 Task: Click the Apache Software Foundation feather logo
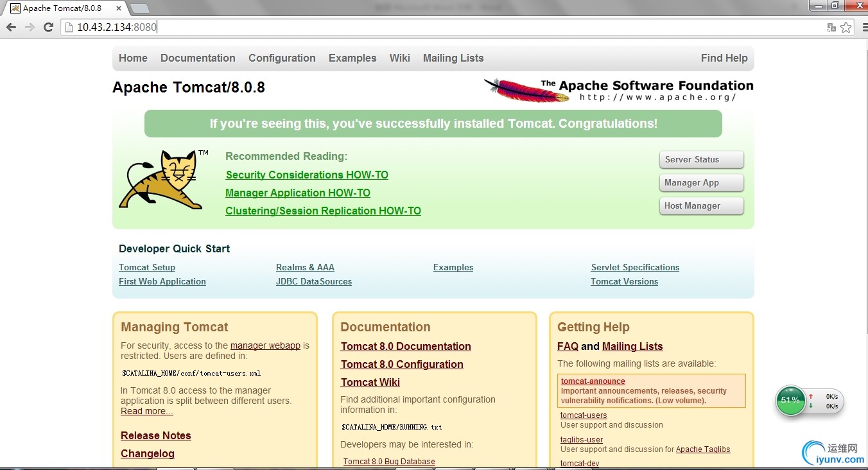618,90
